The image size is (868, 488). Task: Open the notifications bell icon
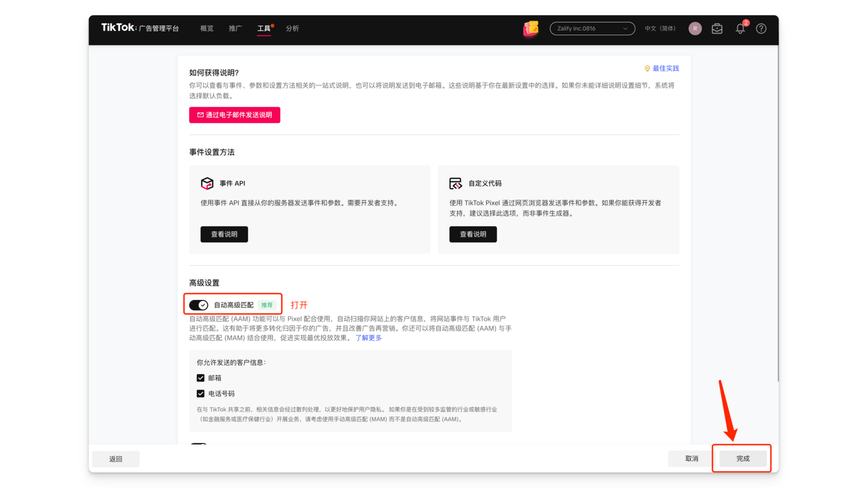[x=740, y=29]
